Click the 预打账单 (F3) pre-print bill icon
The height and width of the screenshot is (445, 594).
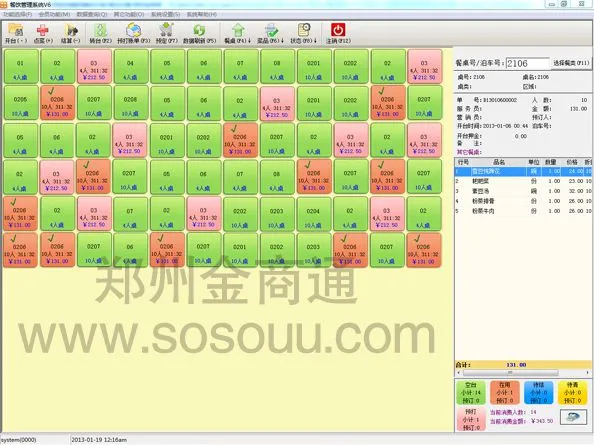coord(133,33)
